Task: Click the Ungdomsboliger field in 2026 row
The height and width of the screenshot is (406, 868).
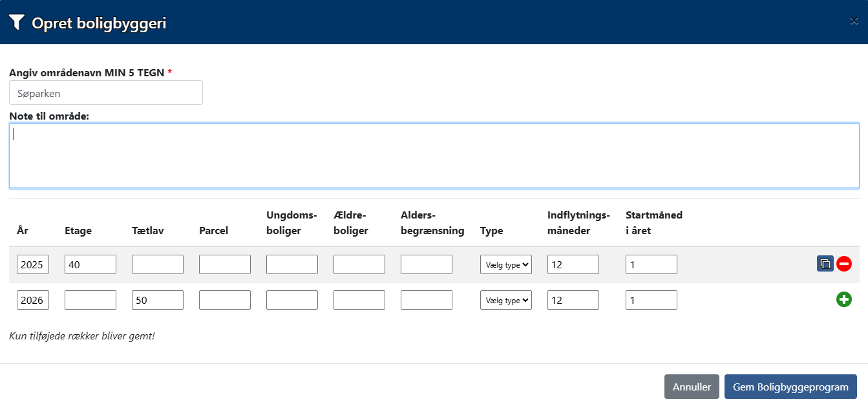Action: (292, 300)
